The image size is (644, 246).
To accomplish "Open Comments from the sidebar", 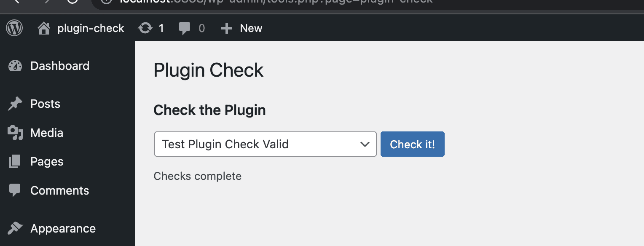I will (x=59, y=190).
